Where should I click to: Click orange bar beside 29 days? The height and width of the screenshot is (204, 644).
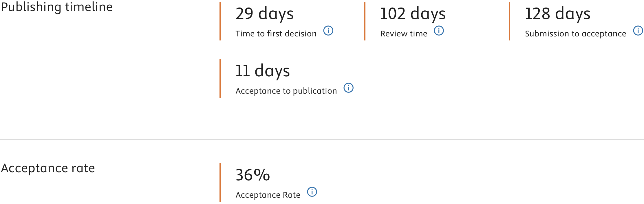tap(220, 21)
